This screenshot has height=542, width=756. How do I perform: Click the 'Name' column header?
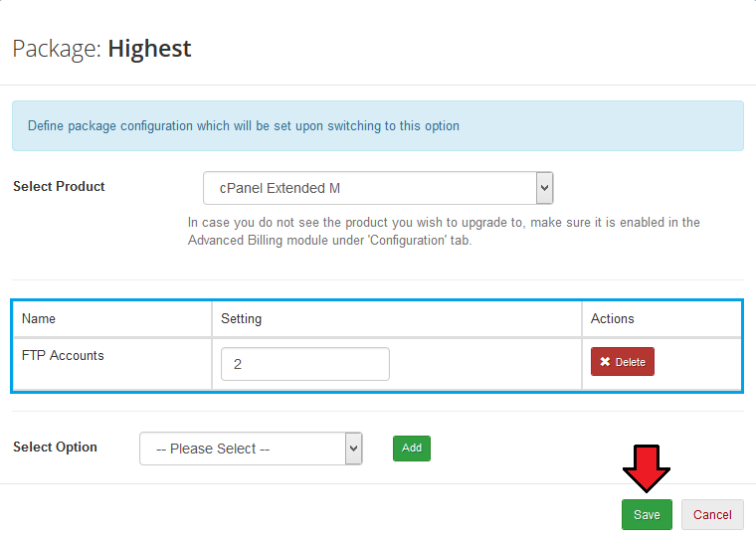tap(111, 319)
